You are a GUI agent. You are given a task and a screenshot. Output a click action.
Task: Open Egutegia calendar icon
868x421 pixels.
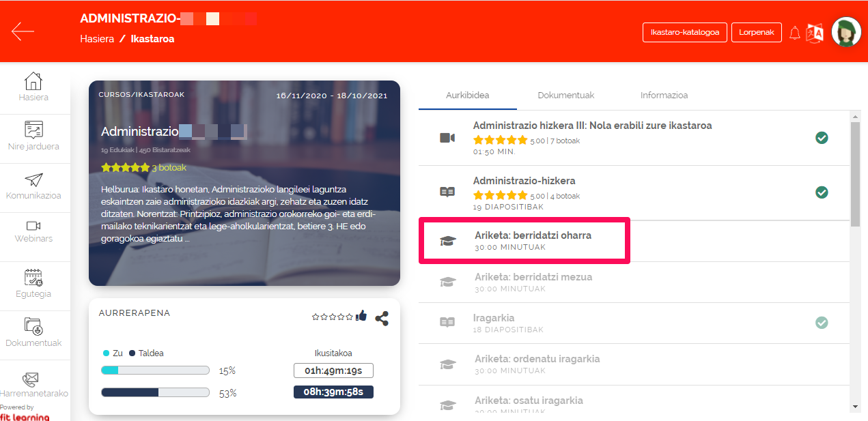(33, 277)
